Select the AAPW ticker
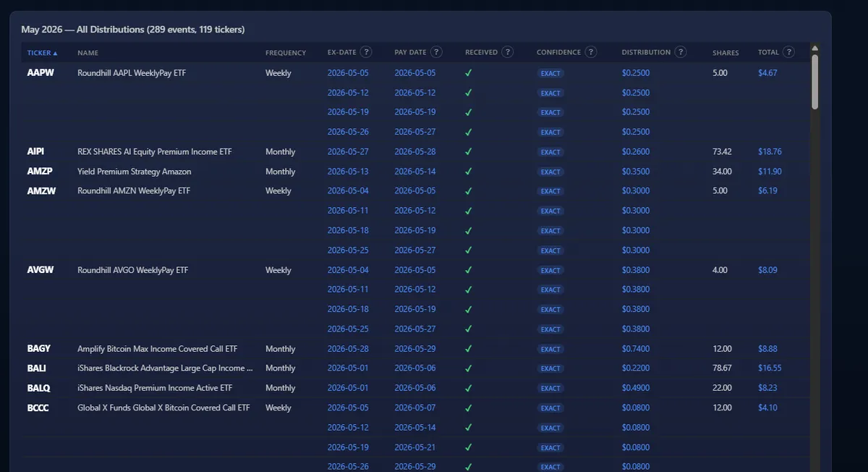The width and height of the screenshot is (868, 472). [x=39, y=73]
